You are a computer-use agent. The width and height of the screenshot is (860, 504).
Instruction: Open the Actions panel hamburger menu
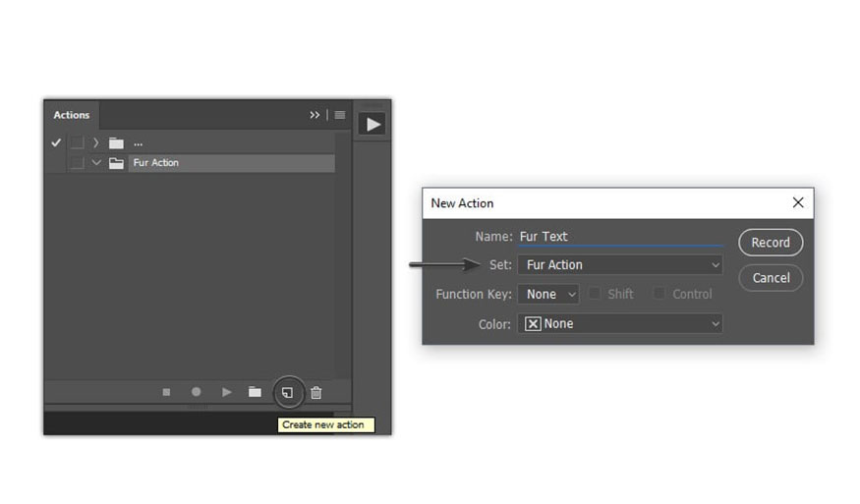[x=340, y=115]
